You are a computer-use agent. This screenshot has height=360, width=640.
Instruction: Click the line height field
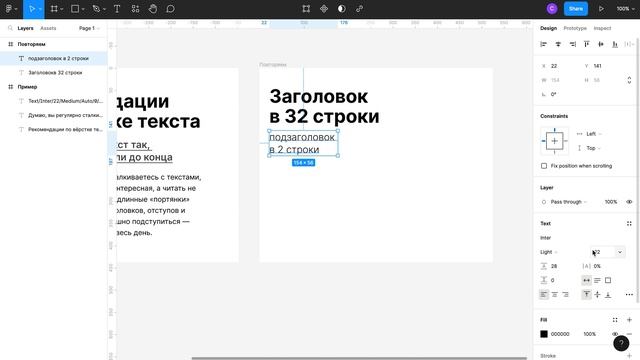(558, 266)
